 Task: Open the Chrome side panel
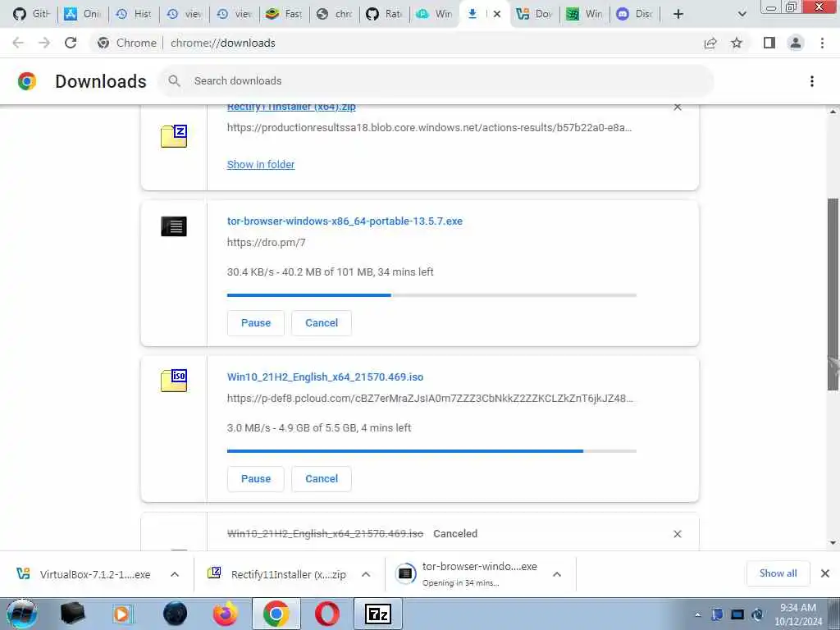769,43
